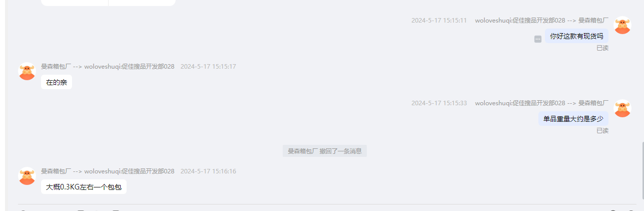This screenshot has height=211, width=644.
Task: Click timestamp 2024-5-17 15:15:11
Action: [439, 21]
